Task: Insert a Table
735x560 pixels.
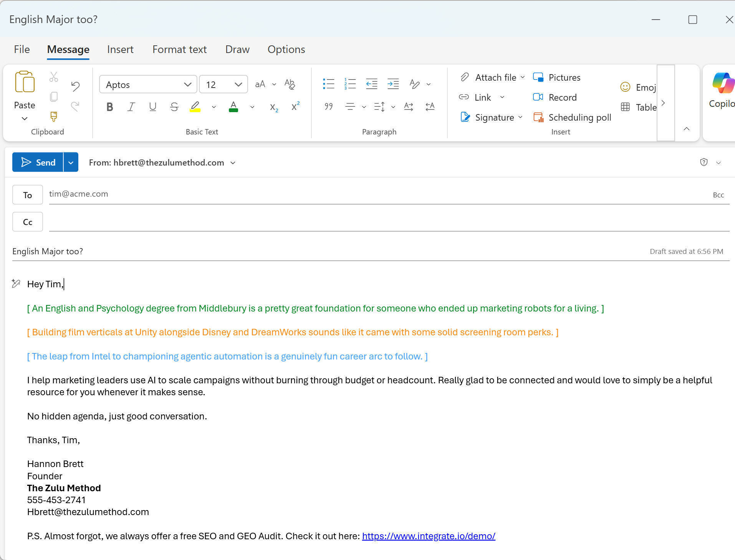Action: coord(639,107)
